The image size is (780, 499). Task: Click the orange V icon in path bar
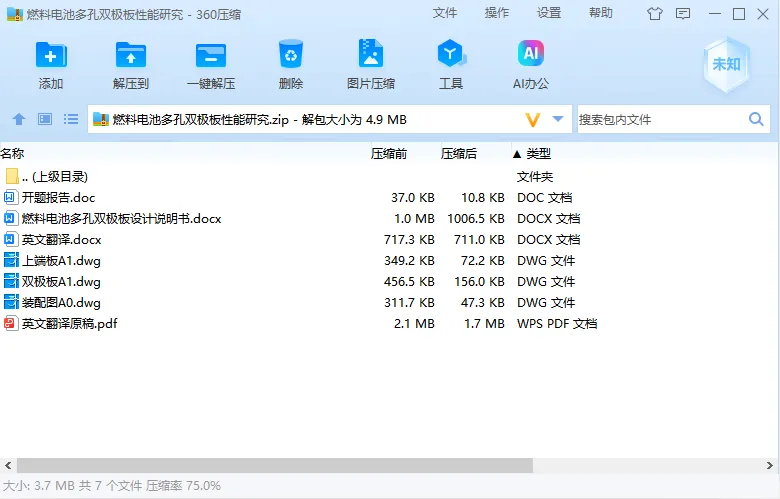pyautogui.click(x=533, y=119)
